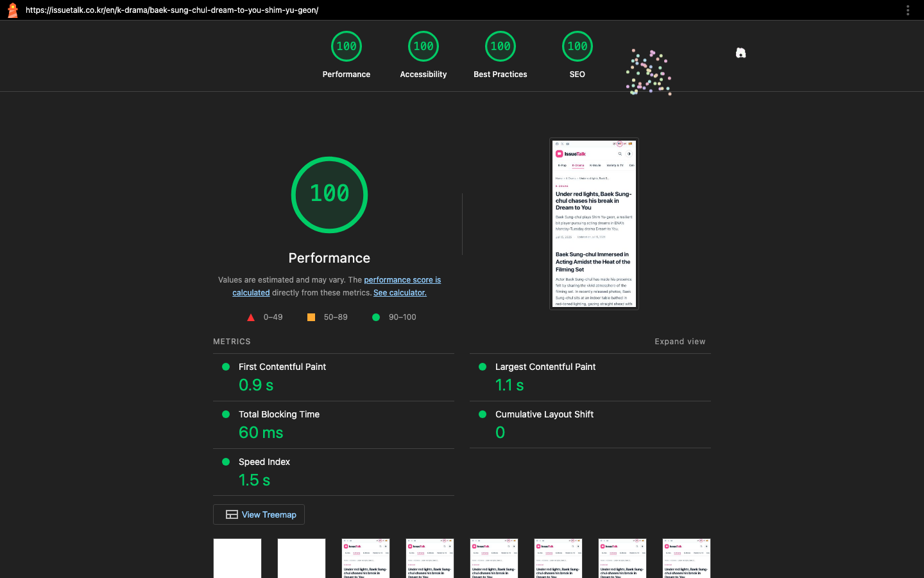Jump to the SEO score gauge
Screen dimensions: 924x578
(x=577, y=55)
